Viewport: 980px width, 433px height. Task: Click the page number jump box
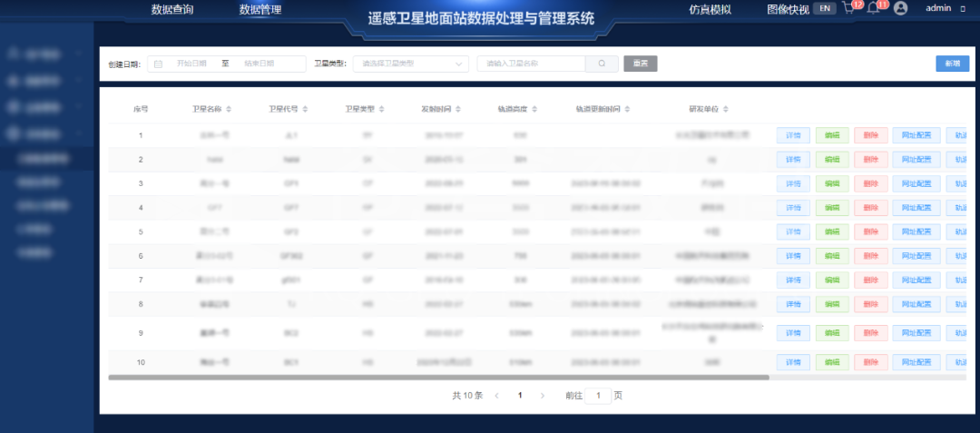pos(598,396)
